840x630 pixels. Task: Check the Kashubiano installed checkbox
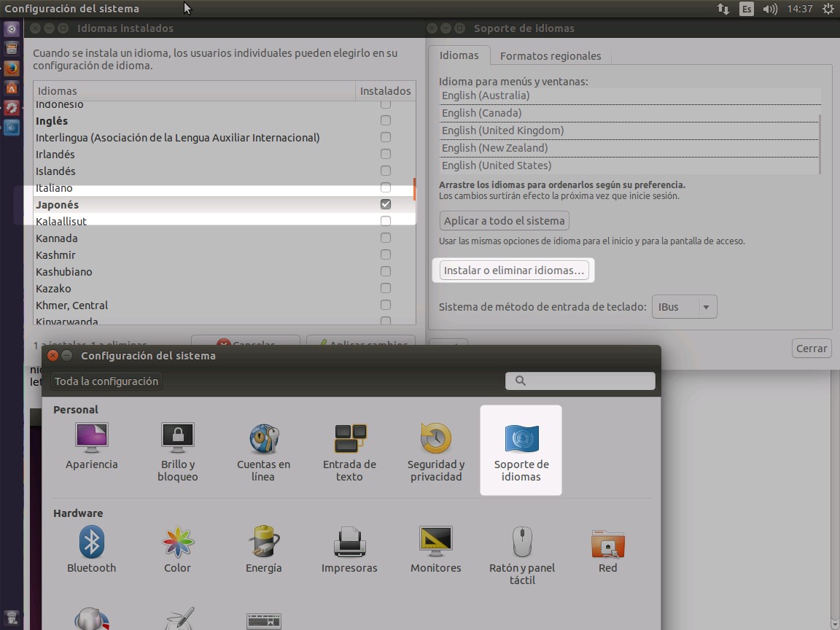point(386,271)
